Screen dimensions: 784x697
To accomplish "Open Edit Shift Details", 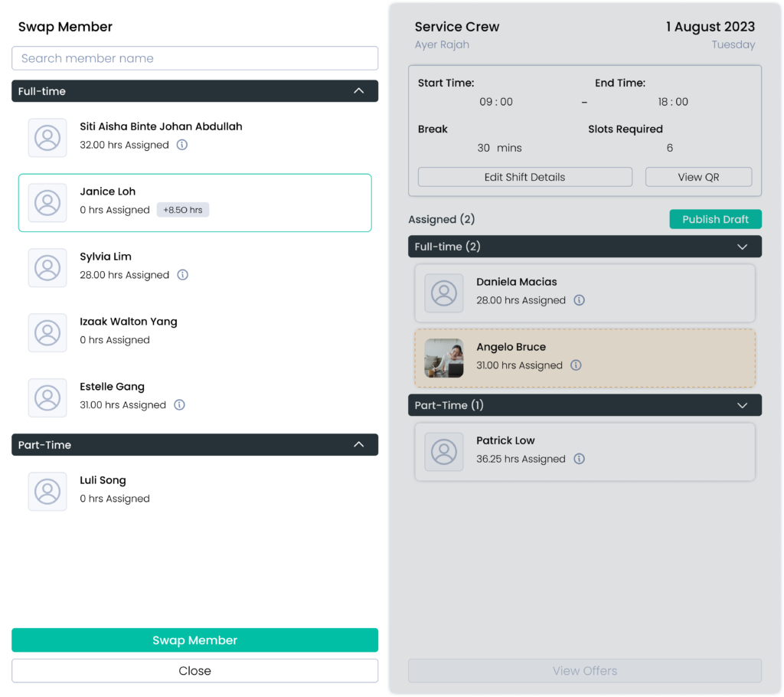I will [524, 177].
